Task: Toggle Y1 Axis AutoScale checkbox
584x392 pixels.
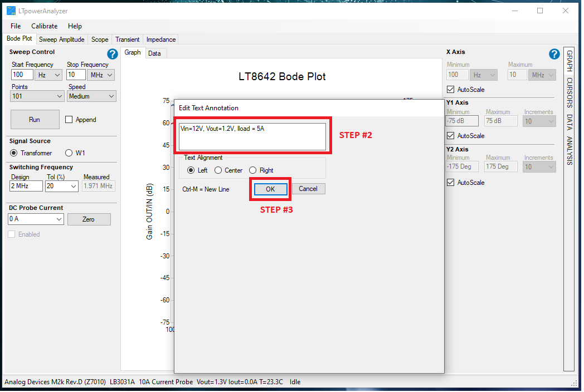Action: tap(450, 135)
